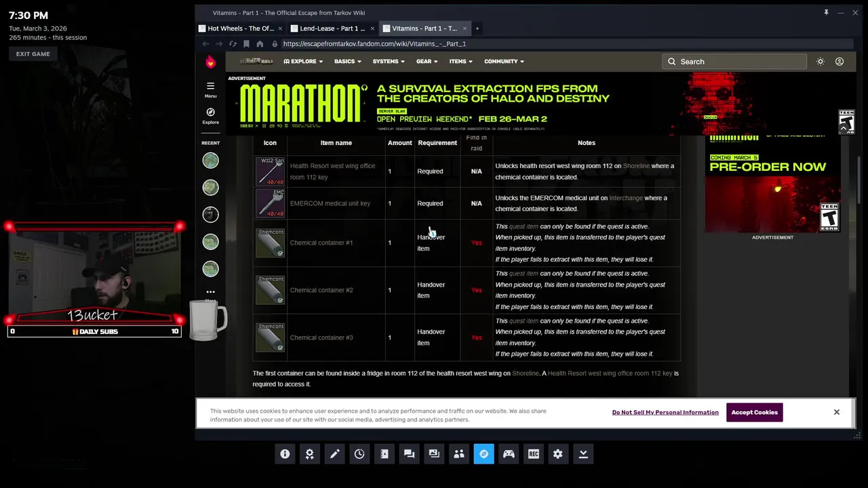
Task: Click the Explore compass icon in sidebar
Action: click(210, 115)
